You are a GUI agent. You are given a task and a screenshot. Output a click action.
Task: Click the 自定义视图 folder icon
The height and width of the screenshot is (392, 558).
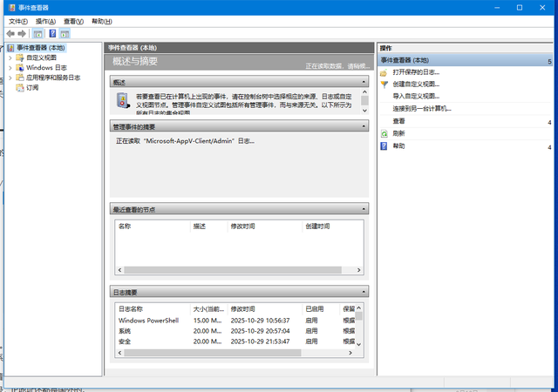pyautogui.click(x=20, y=57)
